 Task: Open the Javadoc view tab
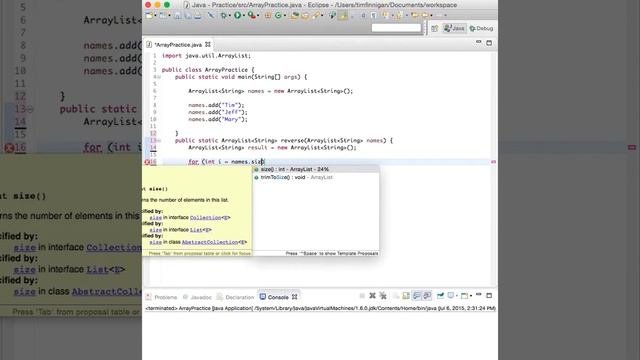click(x=197, y=297)
